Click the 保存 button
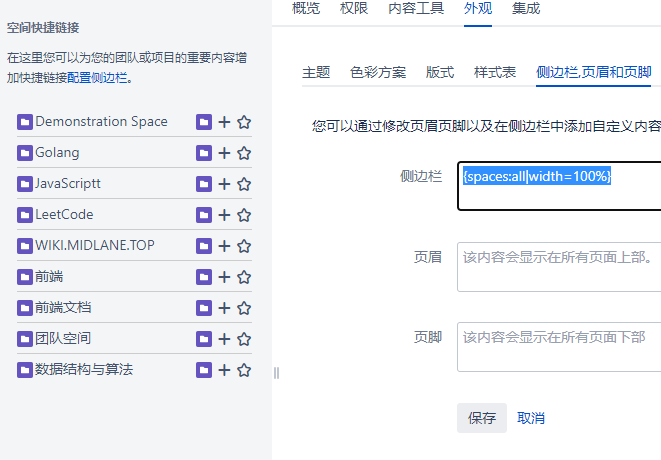This screenshot has height=460, width=661. (482, 418)
